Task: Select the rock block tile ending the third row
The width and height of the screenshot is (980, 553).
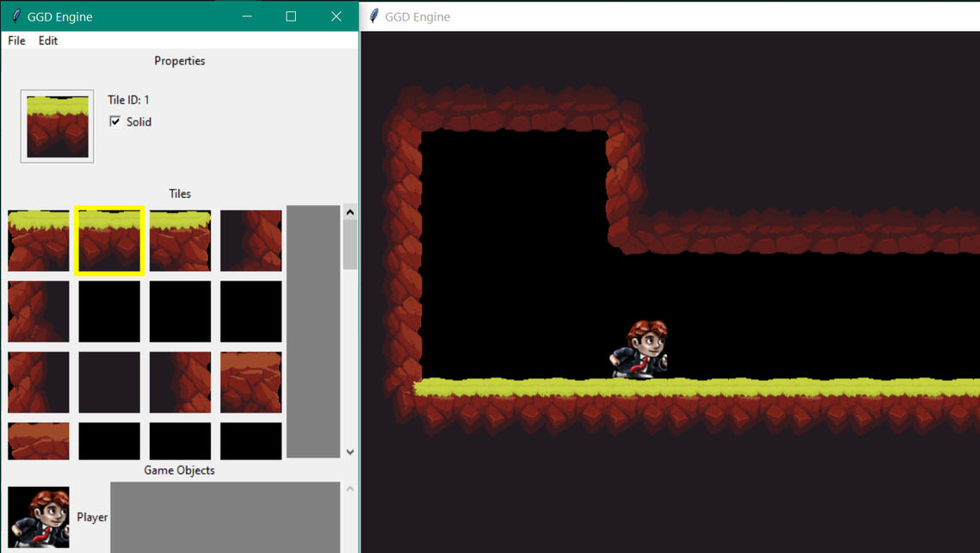Action: [x=250, y=382]
